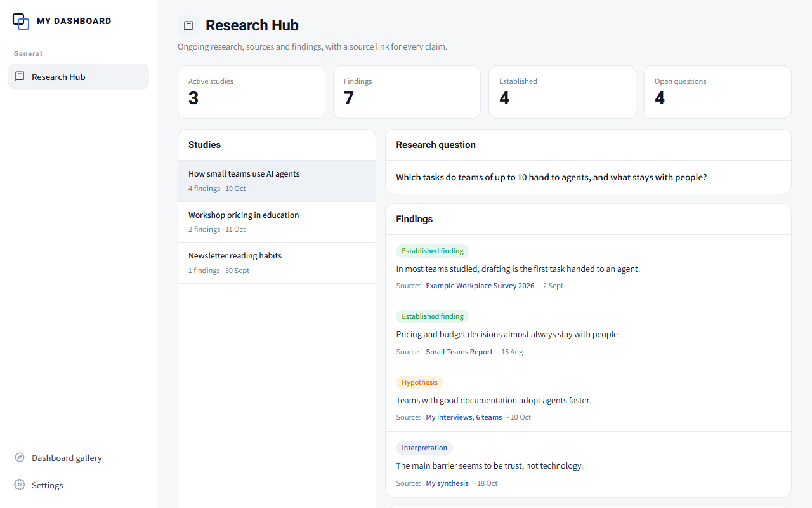Click the page header icon beside Research Hub title
Image resolution: width=812 pixels, height=508 pixels.
point(188,25)
